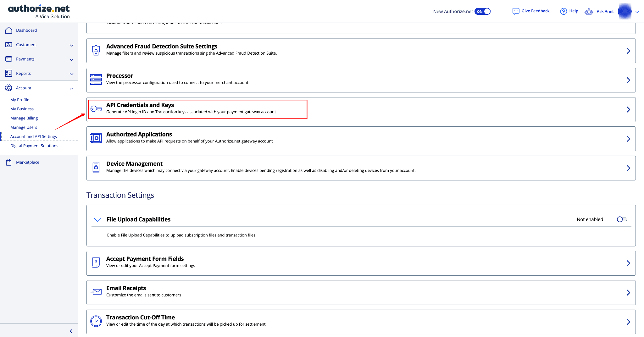Open API Credentials and Keys heading
Image resolution: width=644 pixels, height=337 pixels.
click(x=140, y=105)
